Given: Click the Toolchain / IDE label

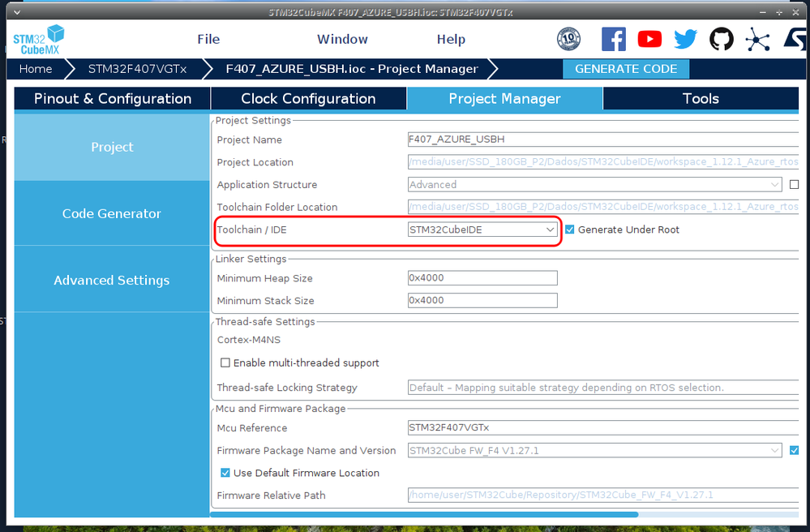Looking at the screenshot, I should [x=251, y=230].
